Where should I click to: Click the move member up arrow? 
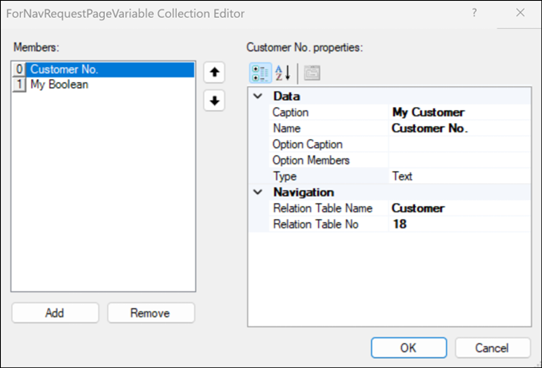214,73
